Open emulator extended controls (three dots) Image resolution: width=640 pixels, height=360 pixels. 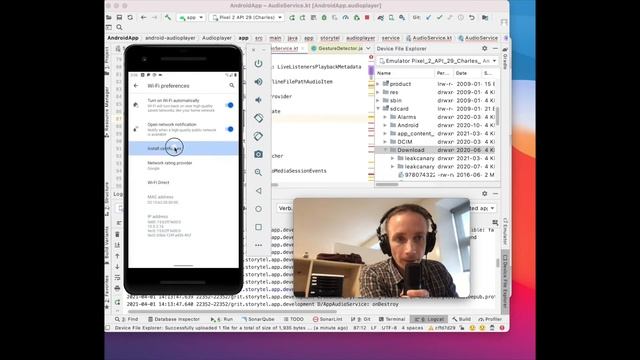click(x=258, y=245)
